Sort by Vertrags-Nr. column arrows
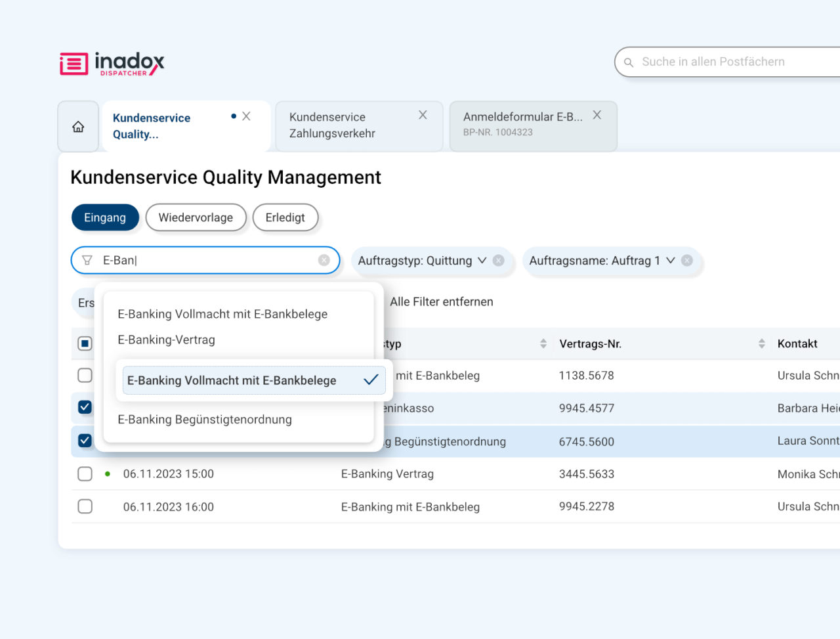 [x=762, y=343]
